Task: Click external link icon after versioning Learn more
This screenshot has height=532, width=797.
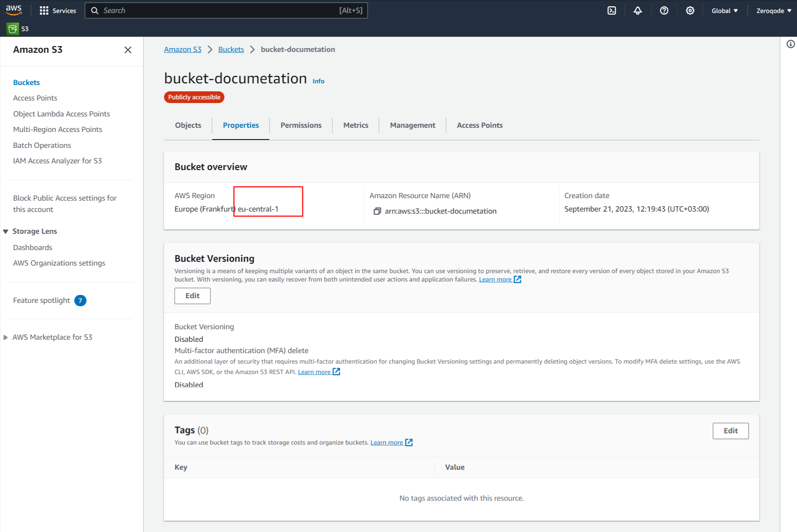Action: pyautogui.click(x=517, y=279)
